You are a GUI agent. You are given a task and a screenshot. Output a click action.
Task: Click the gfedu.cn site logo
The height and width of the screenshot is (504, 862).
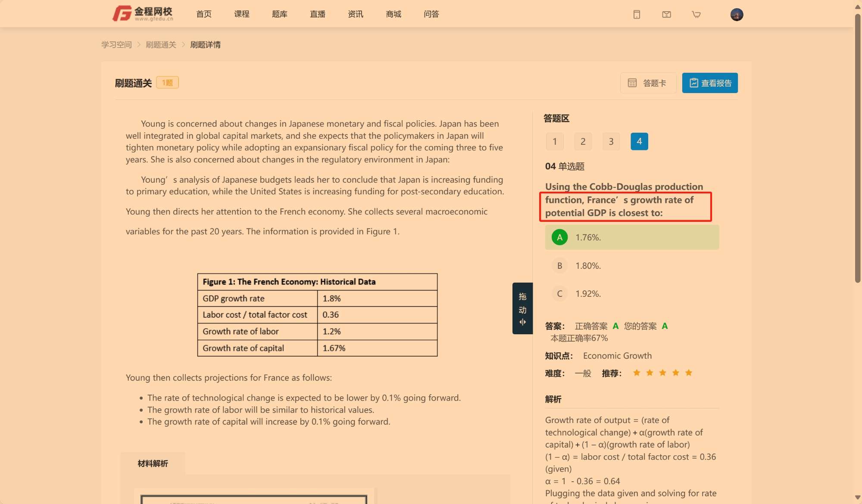point(143,13)
